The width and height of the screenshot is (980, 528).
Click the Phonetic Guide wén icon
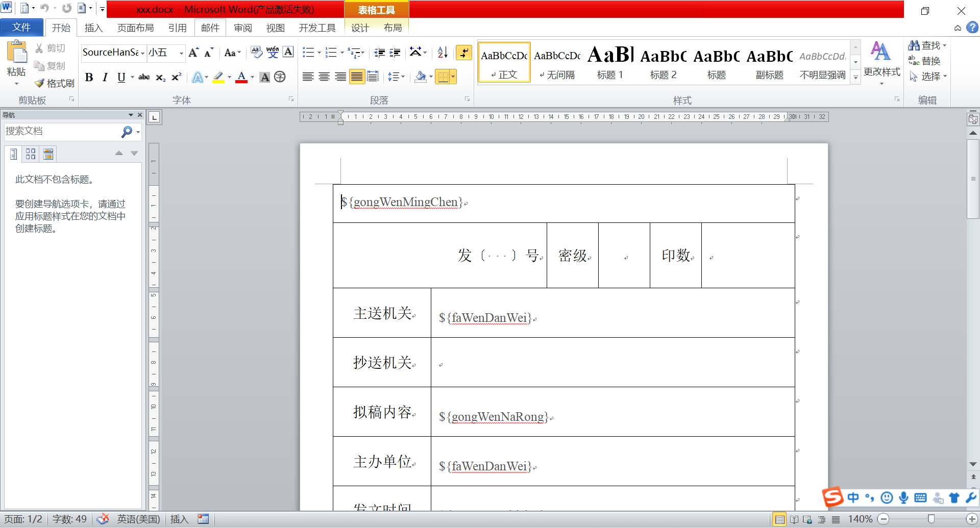pos(273,52)
